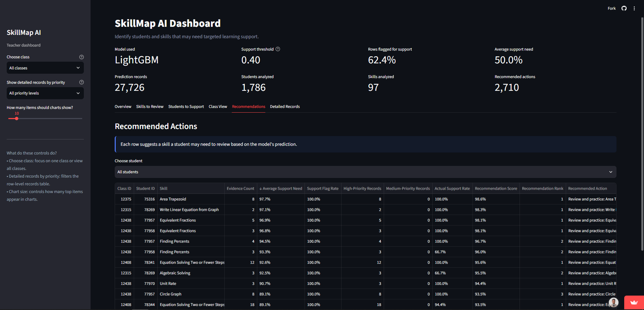
Task: Click Student ID 78341 cell
Action: pyautogui.click(x=145, y=262)
